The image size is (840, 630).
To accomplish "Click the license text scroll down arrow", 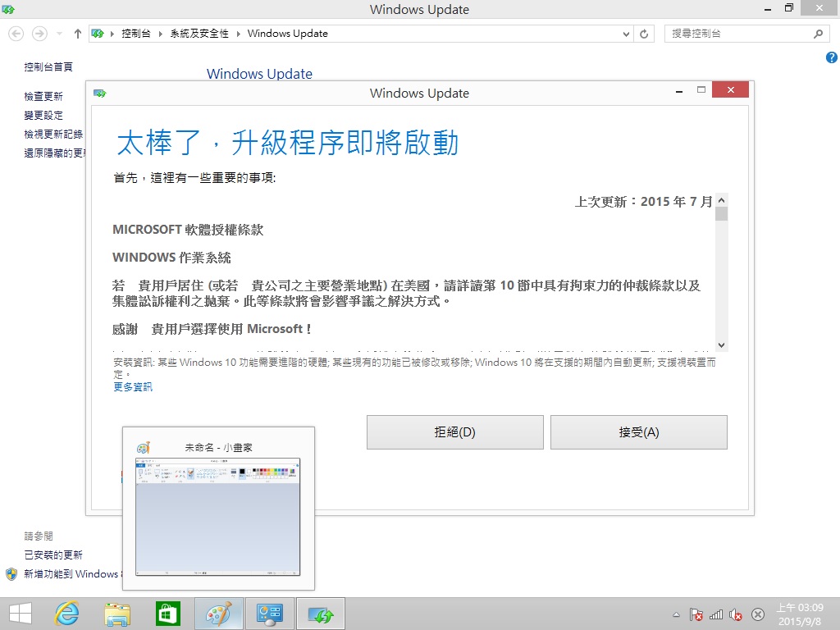I will (x=722, y=345).
